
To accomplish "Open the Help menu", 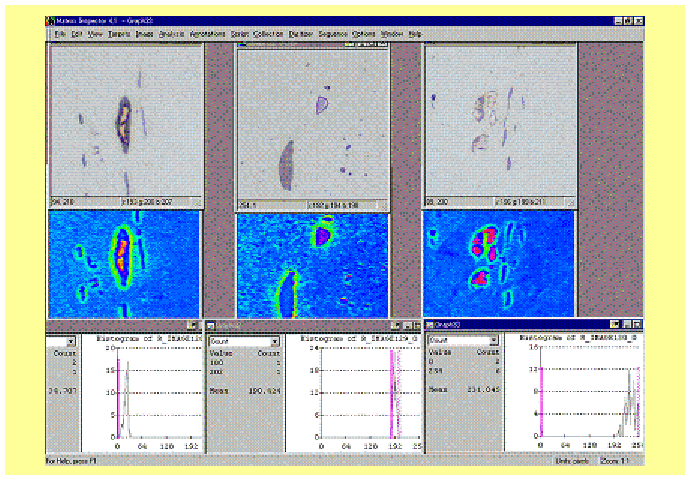I will coord(415,34).
